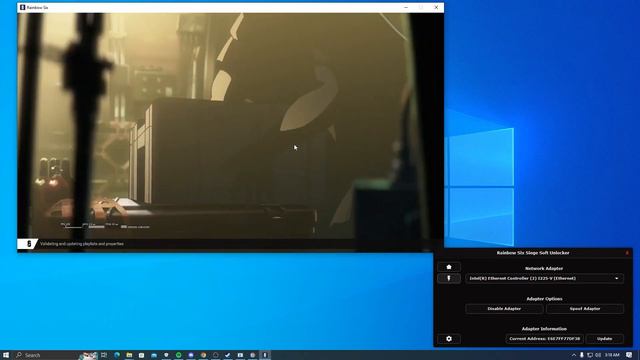Show hidden system tray icons
640x360 pixels.
573,355
